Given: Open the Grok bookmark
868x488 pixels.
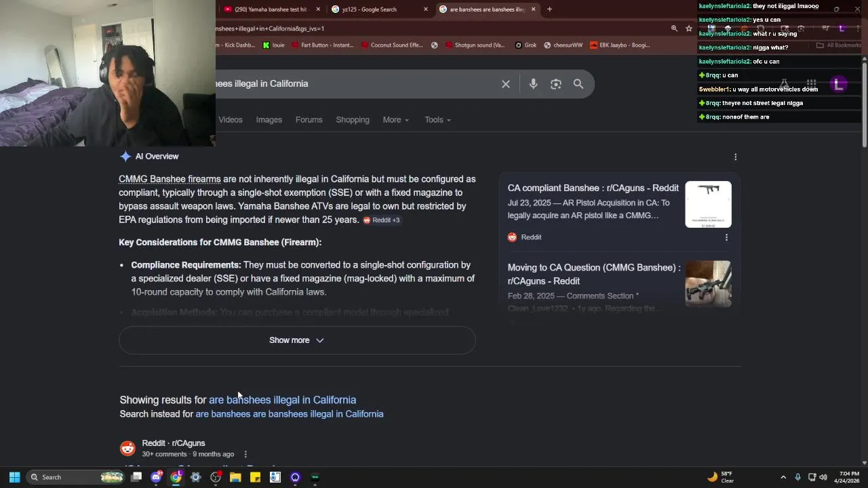Looking at the screenshot, I should (526, 45).
